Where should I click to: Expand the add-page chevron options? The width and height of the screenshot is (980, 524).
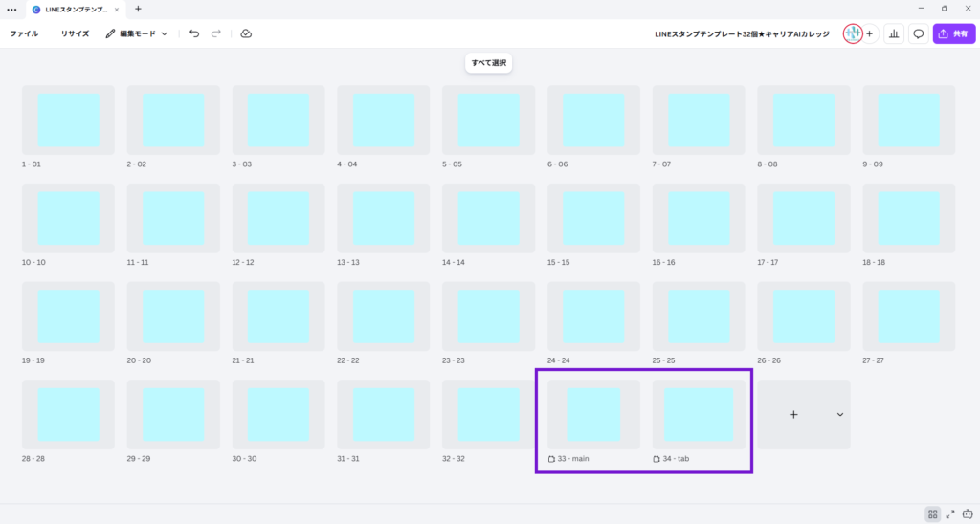coord(839,414)
